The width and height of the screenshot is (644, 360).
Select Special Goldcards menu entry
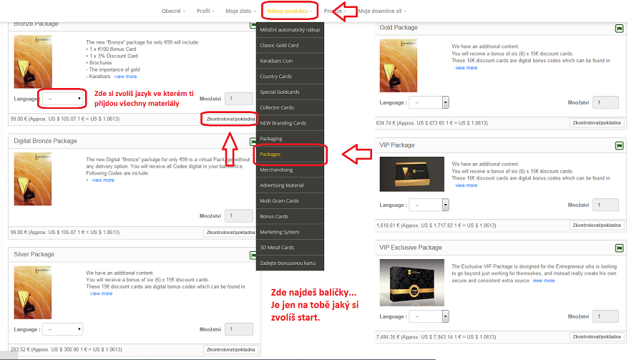[x=290, y=92]
